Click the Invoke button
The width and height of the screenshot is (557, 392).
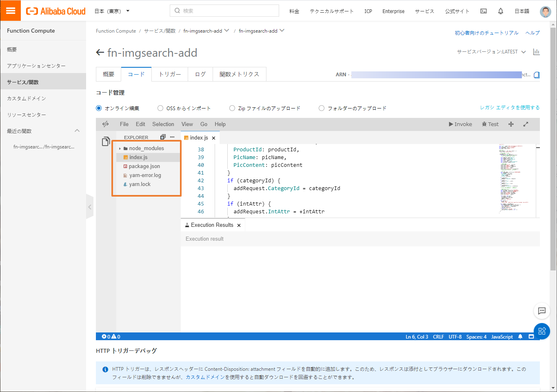coord(460,124)
